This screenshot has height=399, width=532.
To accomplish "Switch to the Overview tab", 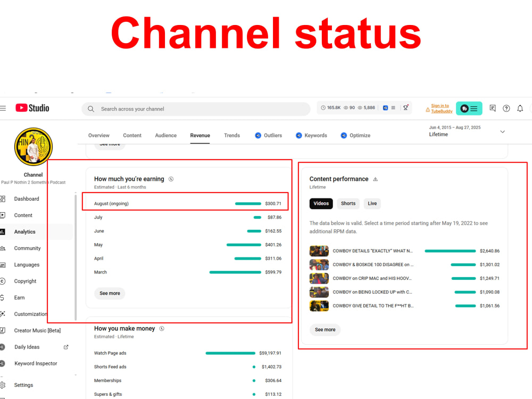I will [x=99, y=135].
